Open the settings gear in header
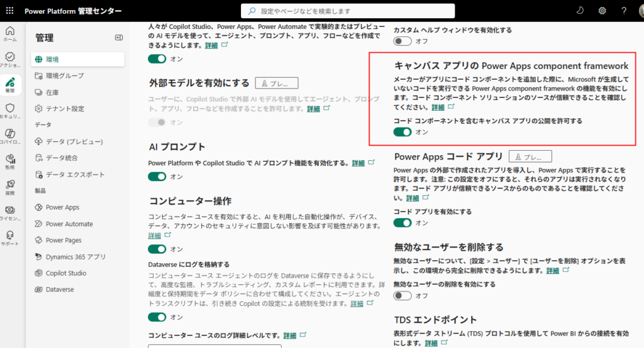644x348 pixels. coord(602,11)
